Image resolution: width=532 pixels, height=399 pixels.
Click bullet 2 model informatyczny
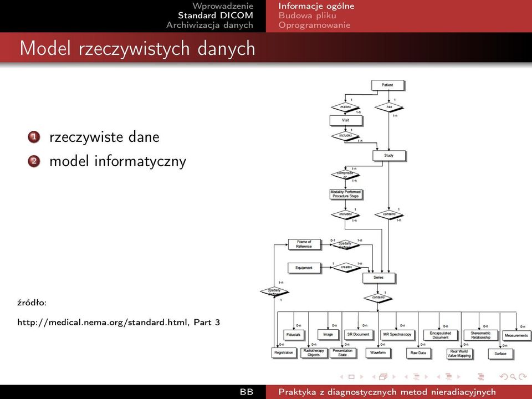[x=117, y=161]
